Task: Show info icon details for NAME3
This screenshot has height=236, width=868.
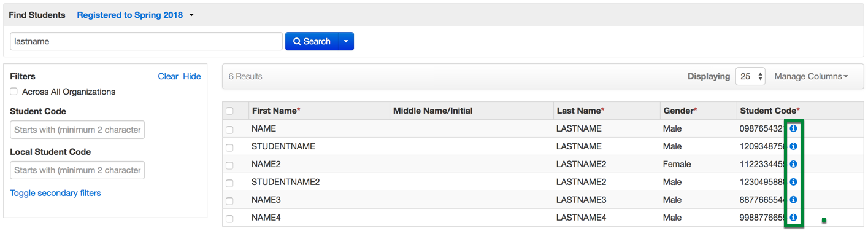Action: (x=793, y=200)
